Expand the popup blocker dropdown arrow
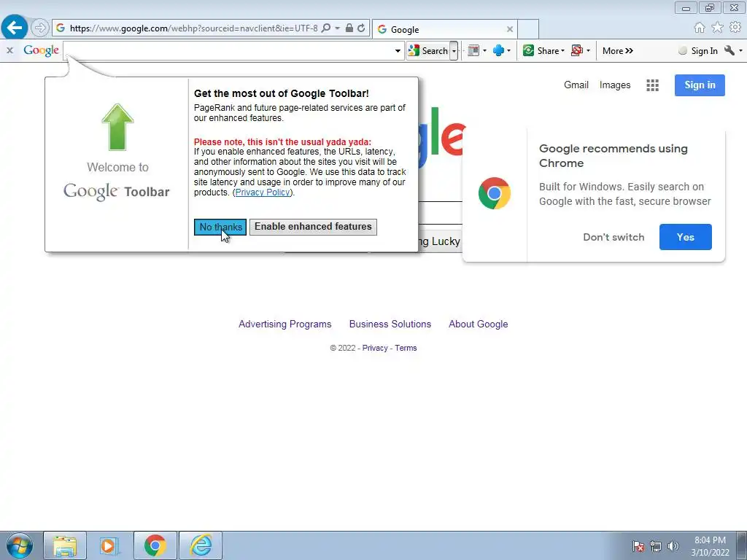This screenshot has height=560, width=747. point(589,50)
